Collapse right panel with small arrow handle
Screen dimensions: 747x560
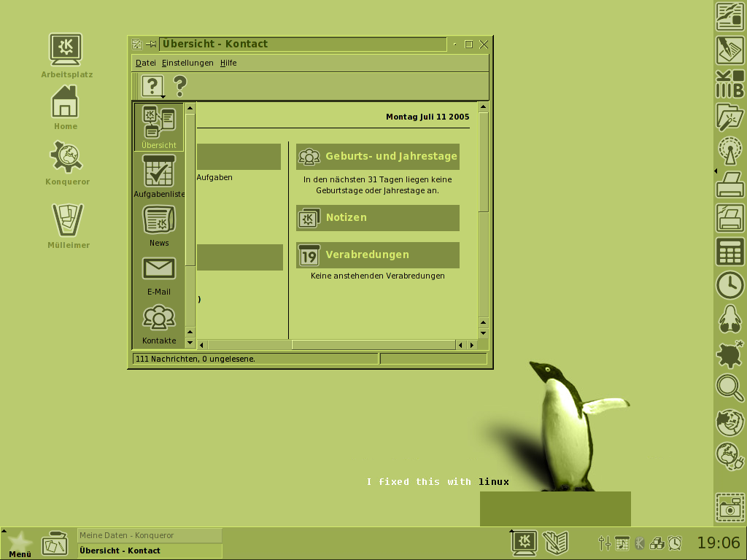pos(716,171)
